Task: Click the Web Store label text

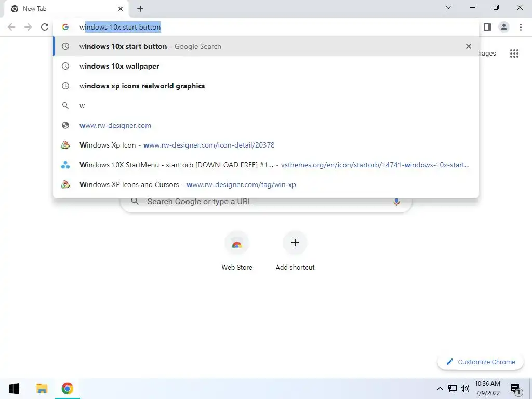Action: tap(237, 268)
